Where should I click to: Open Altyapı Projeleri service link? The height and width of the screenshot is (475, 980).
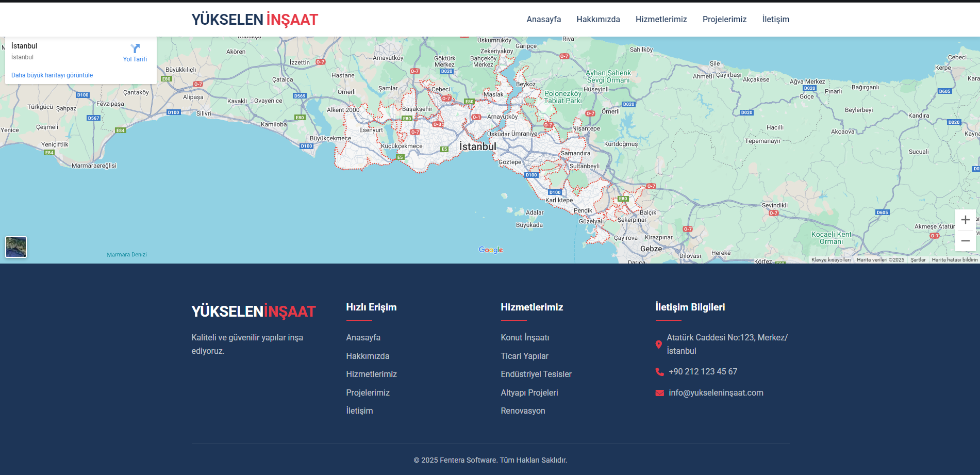tap(529, 392)
